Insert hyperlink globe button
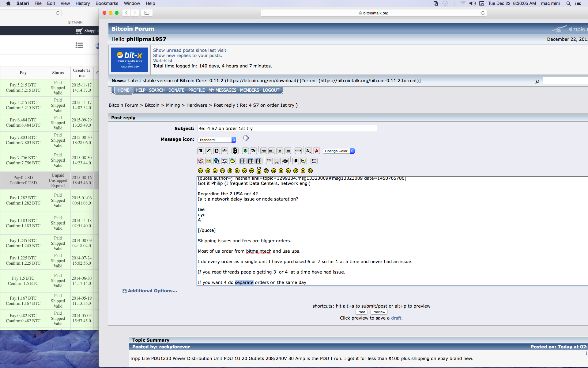588x368 pixels. point(217,161)
